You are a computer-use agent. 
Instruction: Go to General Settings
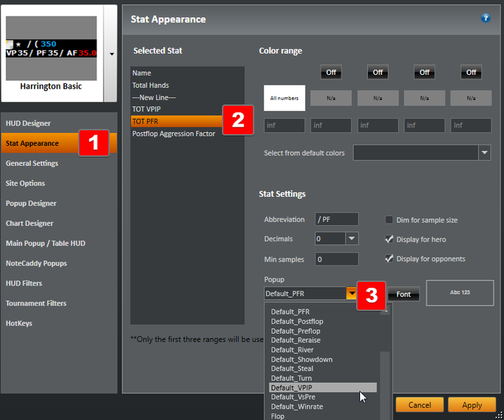tap(32, 163)
